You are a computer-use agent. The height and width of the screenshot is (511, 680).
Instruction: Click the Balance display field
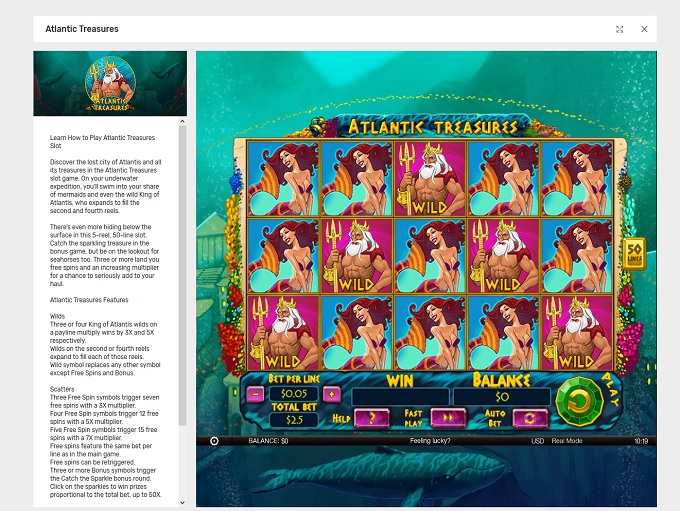pos(501,396)
